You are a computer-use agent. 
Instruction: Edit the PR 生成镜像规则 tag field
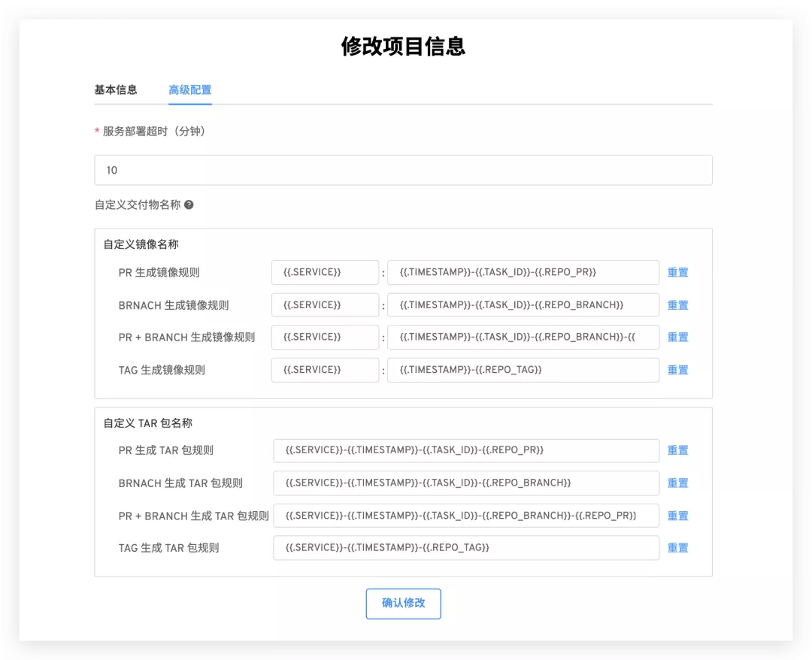click(523, 272)
